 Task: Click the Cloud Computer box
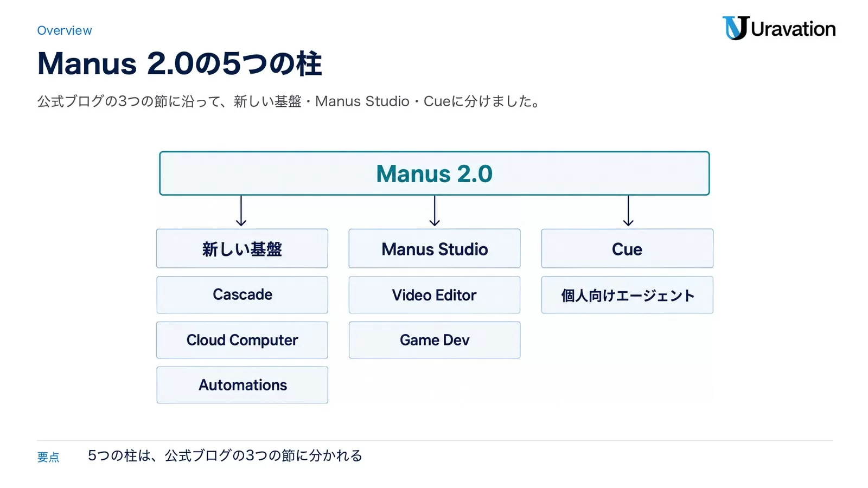tap(242, 340)
